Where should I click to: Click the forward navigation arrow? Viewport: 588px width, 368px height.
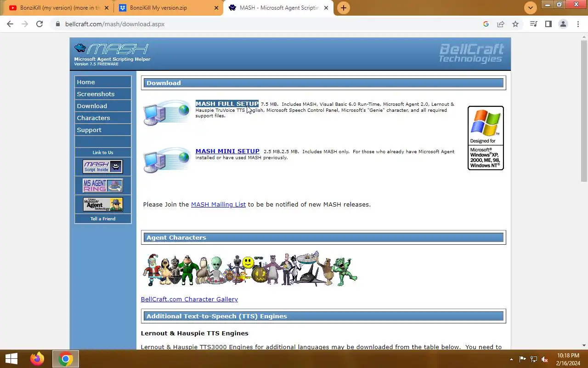pos(25,24)
